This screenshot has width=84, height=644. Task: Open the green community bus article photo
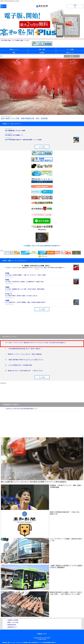tap(25, 577)
